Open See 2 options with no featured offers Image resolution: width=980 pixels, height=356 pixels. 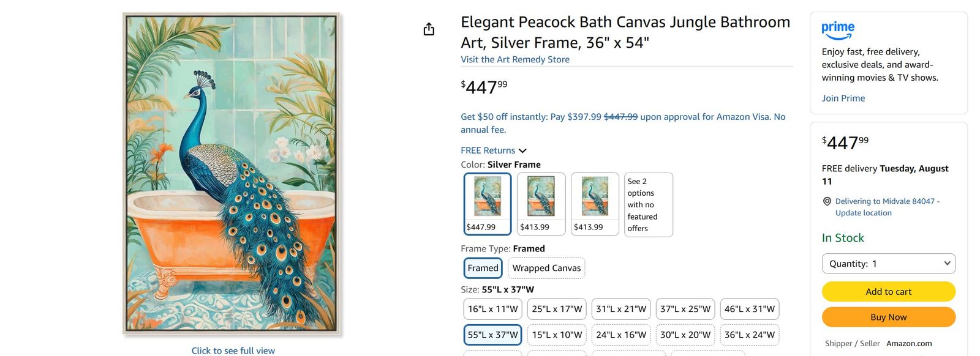click(649, 204)
